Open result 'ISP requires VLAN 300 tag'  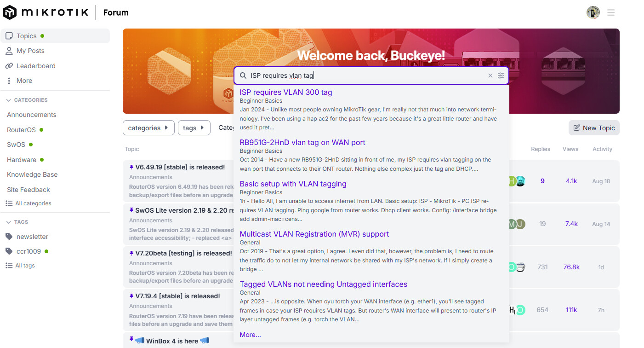coord(286,92)
